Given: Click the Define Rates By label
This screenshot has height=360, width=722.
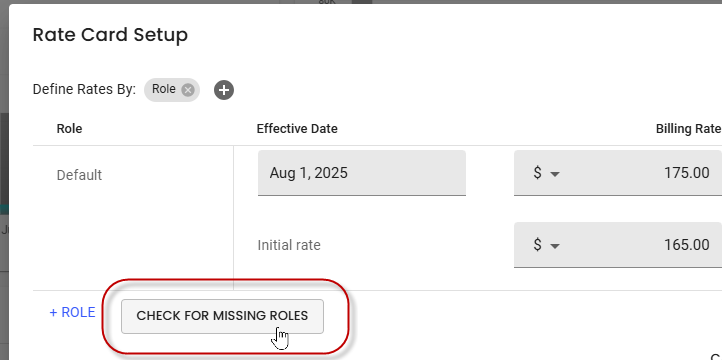Looking at the screenshot, I should (84, 89).
